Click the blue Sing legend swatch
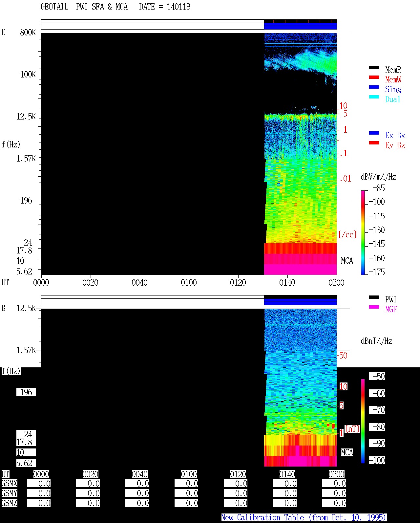 tap(374, 87)
